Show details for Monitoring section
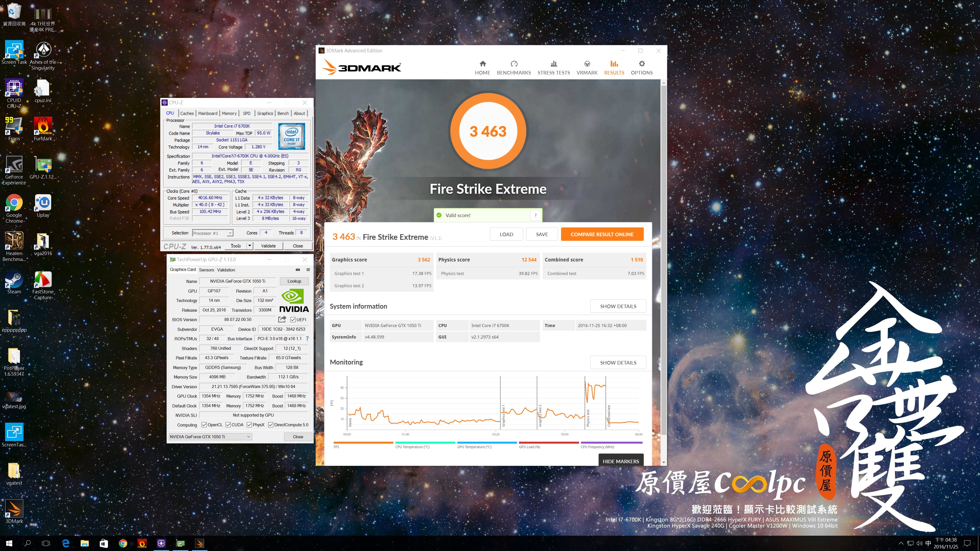This screenshot has height=551, width=980. [x=618, y=362]
